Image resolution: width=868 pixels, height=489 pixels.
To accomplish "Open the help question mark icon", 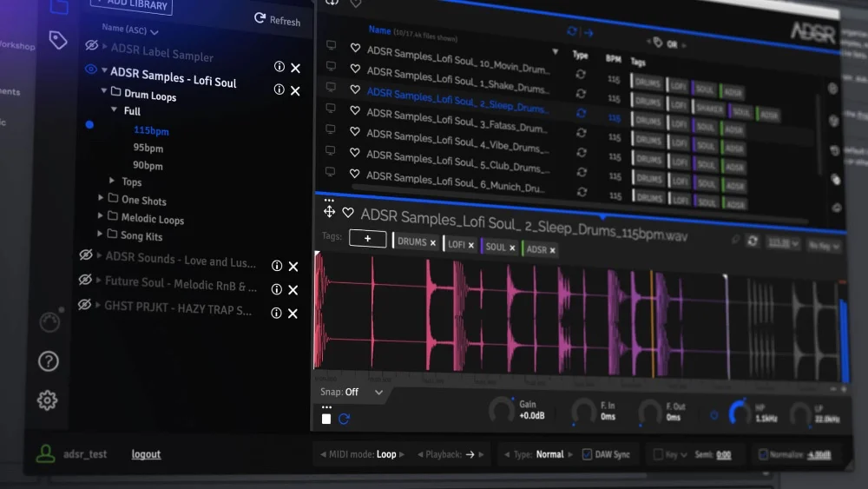I will tap(49, 361).
